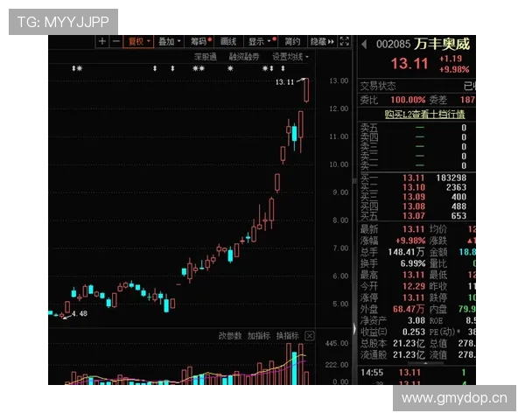Click the 445.00 volume axis label
The width and height of the screenshot is (525, 420).
coord(337,343)
